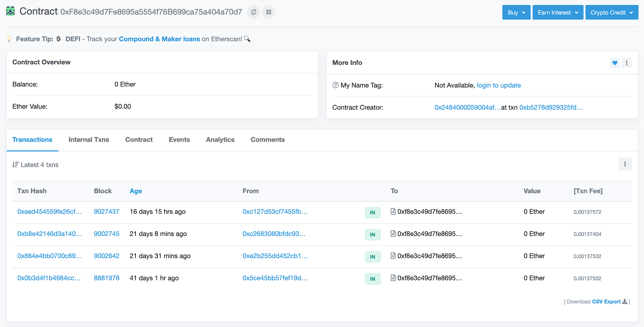The width and height of the screenshot is (644, 327).
Task: Click contract file icon in 9002745 row
Action: (393, 234)
